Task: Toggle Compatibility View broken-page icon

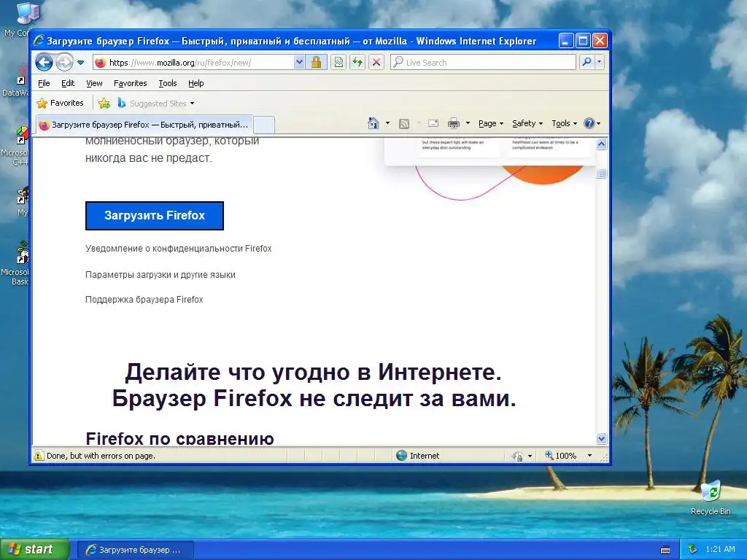Action: [338, 63]
